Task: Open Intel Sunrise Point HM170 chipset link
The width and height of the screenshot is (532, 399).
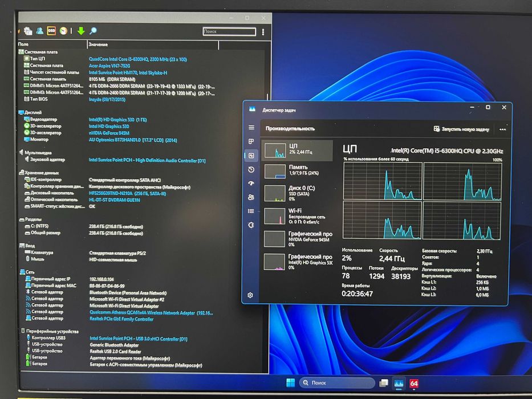Action: [128, 72]
